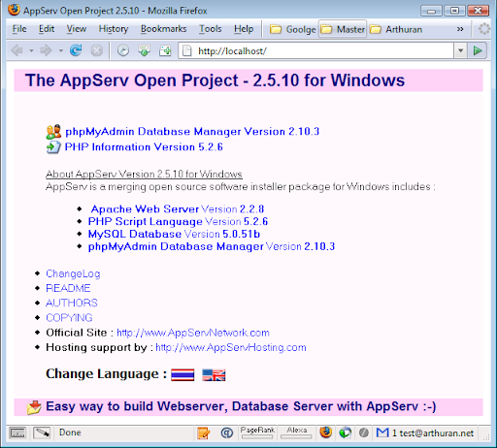The height and width of the screenshot is (448, 497).
Task: Click the http://localhost/ address field
Action: click(x=316, y=50)
